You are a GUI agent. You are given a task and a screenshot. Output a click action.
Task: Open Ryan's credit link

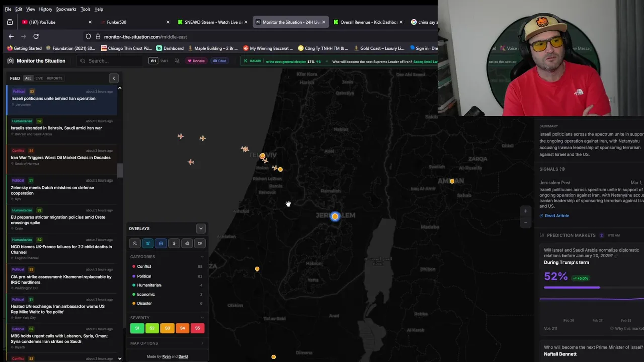point(166,357)
